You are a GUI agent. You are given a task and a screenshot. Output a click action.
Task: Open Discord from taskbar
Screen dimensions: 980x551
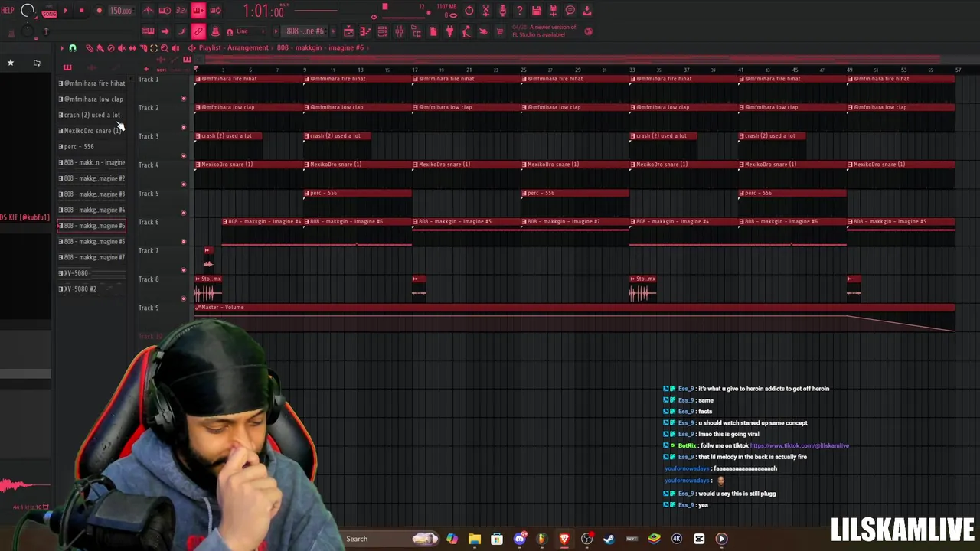[x=520, y=539]
